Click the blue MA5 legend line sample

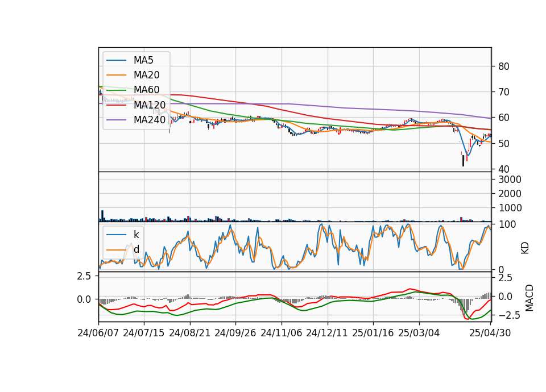116,61
